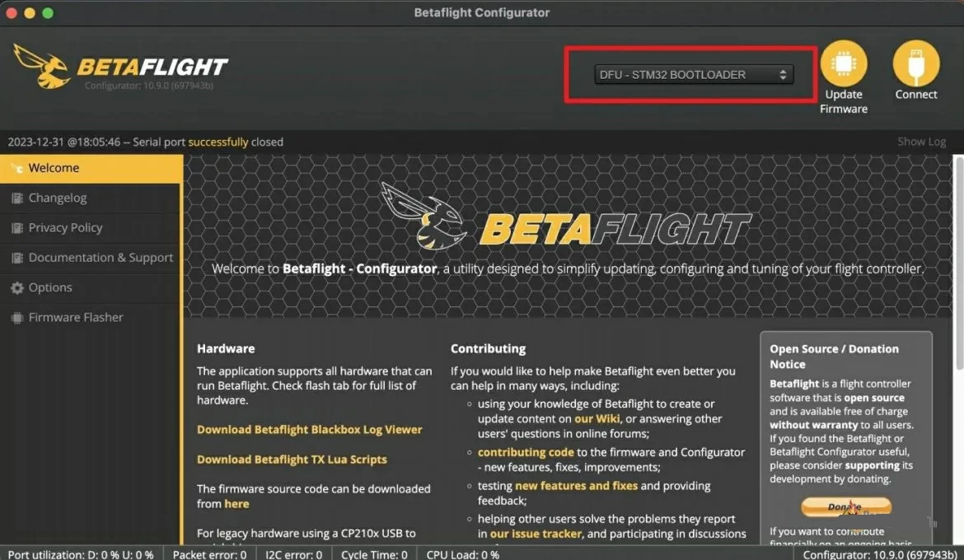This screenshot has width=964, height=560.
Task: Open the Download Betaflight Blackbox Log Viewer link
Action: (309, 430)
